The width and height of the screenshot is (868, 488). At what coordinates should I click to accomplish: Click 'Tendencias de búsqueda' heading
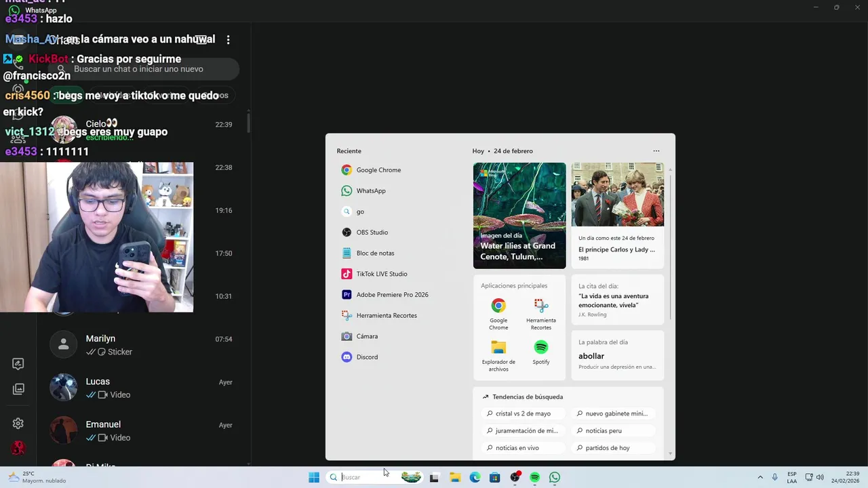[x=528, y=397]
